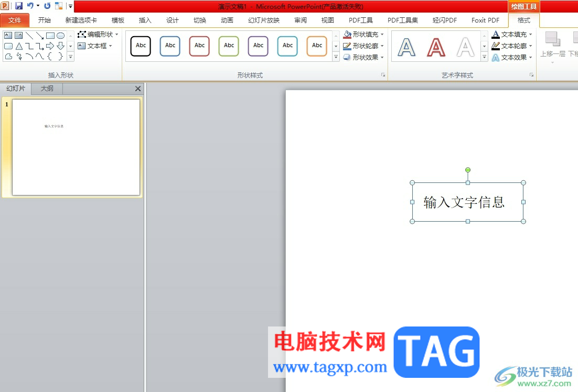Expand the shape styles gallery
This screenshot has height=392, width=578.
[336, 57]
